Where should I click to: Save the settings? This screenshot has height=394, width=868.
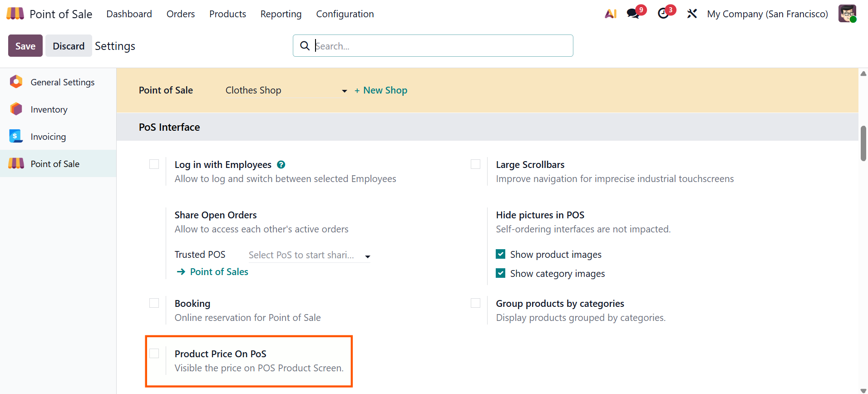[x=25, y=46]
